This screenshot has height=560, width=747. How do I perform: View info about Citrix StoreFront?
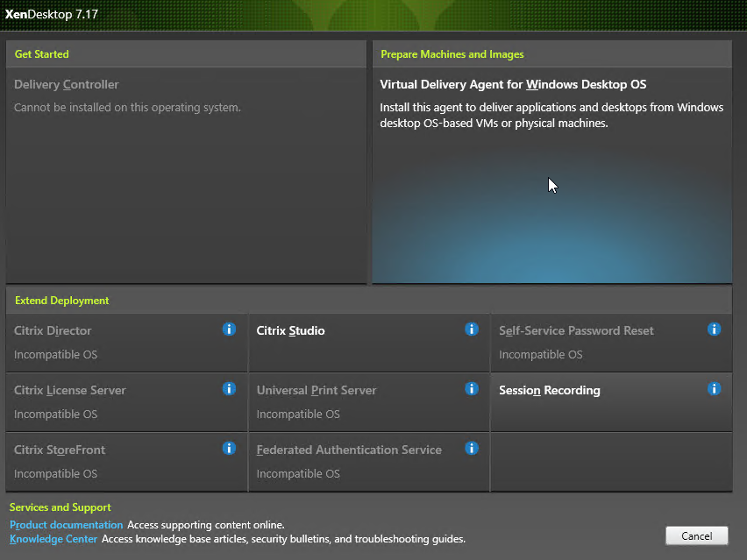pyautogui.click(x=229, y=448)
